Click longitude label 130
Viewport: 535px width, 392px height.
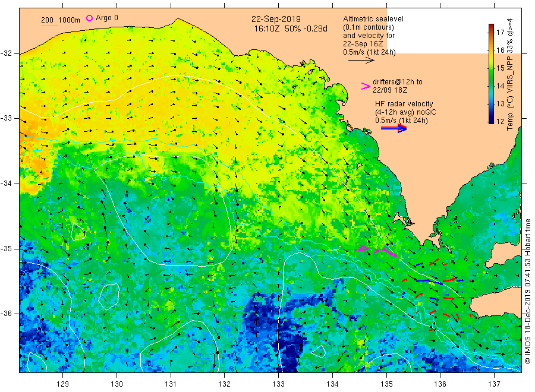click(117, 384)
